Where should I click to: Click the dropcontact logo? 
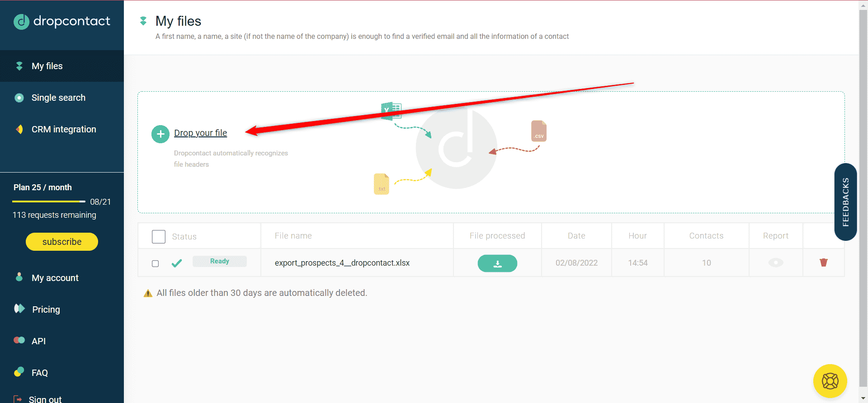pos(62,21)
